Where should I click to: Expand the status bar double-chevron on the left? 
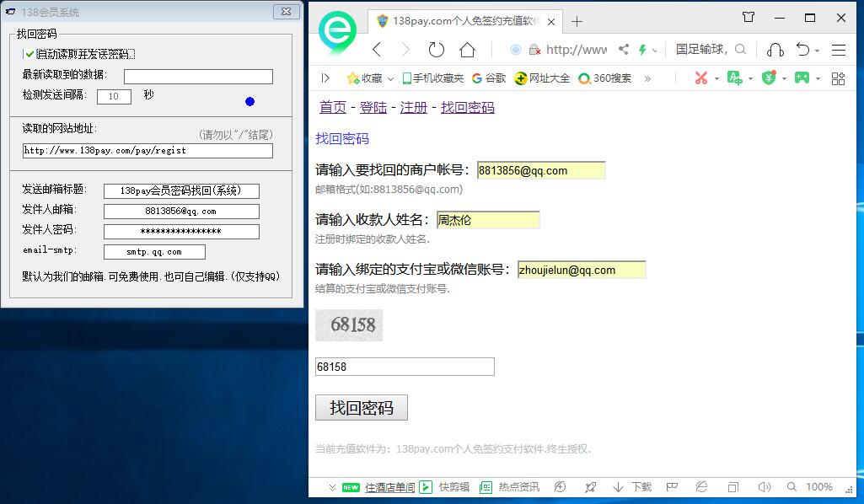click(332, 487)
